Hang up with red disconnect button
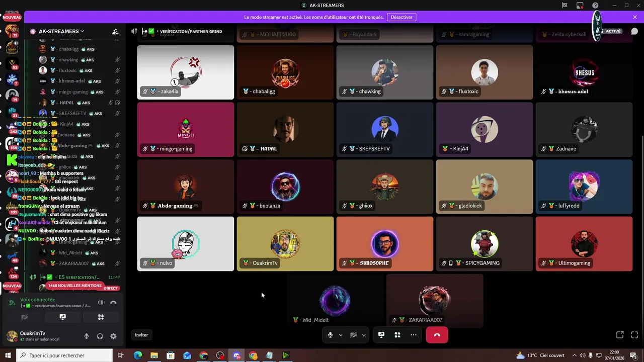Screen dimensions: 644x362 [x=437, y=335]
